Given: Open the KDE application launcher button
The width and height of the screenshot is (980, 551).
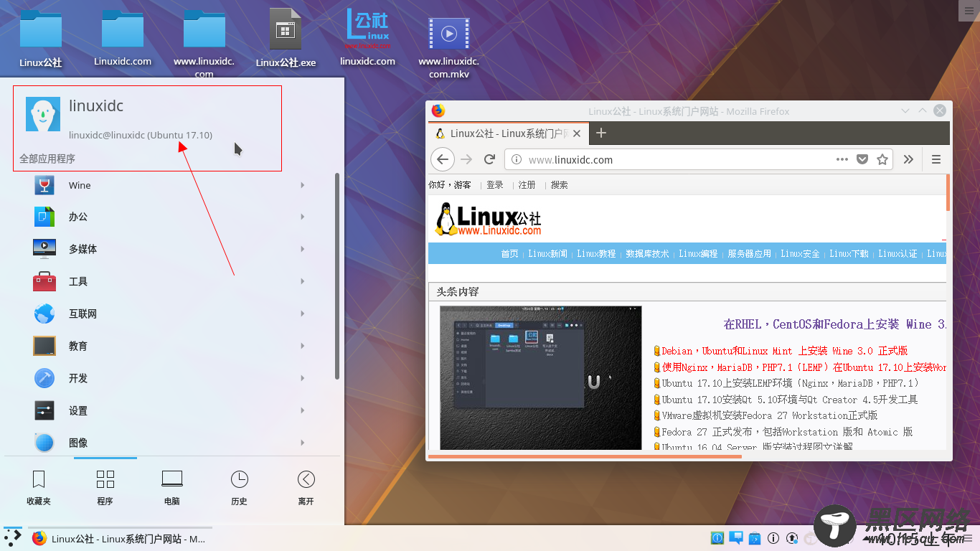Looking at the screenshot, I should pyautogui.click(x=13, y=538).
